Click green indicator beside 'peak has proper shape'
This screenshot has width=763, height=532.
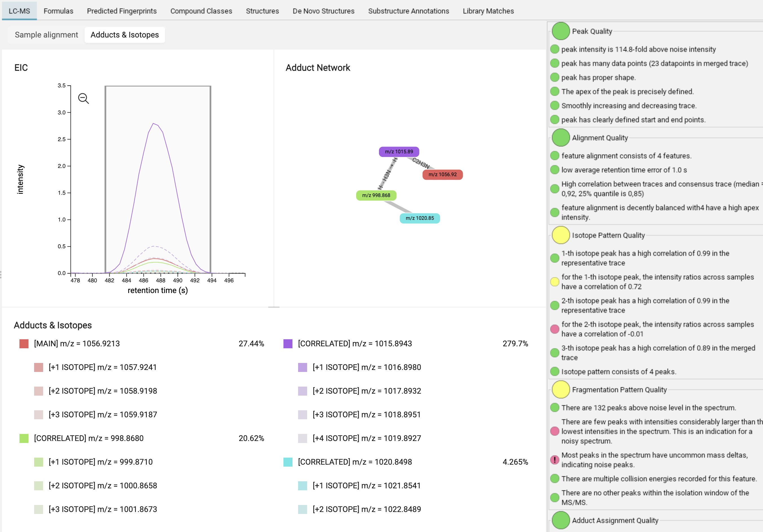(x=554, y=77)
